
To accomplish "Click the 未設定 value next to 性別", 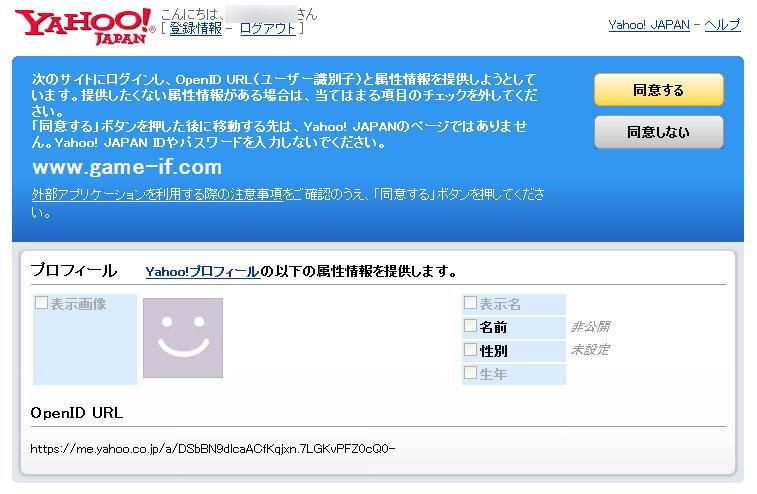I will [x=590, y=349].
